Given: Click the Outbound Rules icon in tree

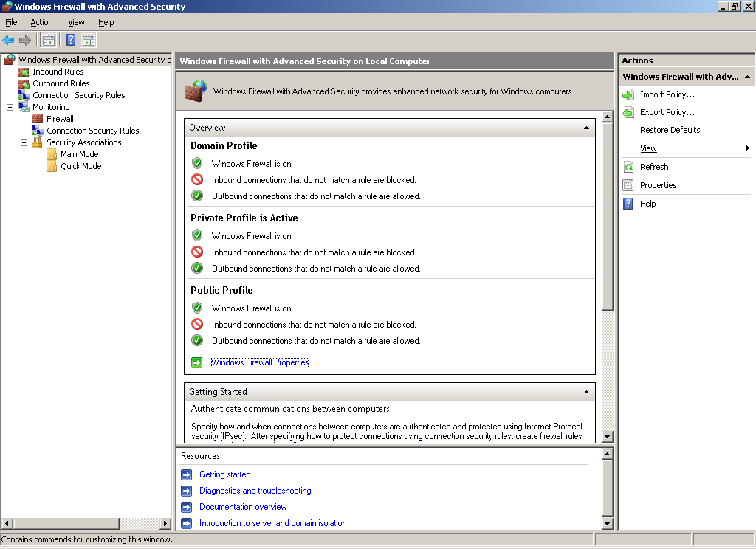Looking at the screenshot, I should tap(24, 84).
